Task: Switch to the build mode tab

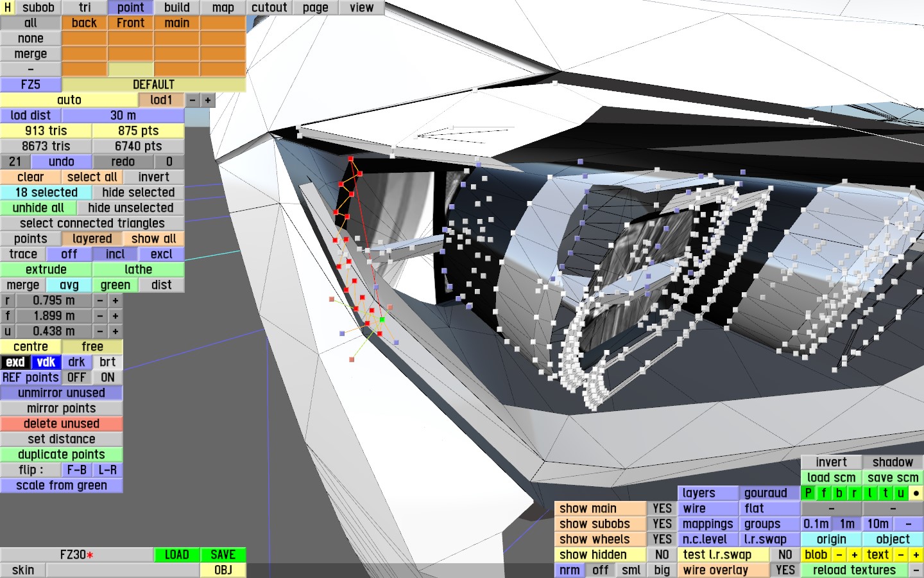Action: pos(177,8)
